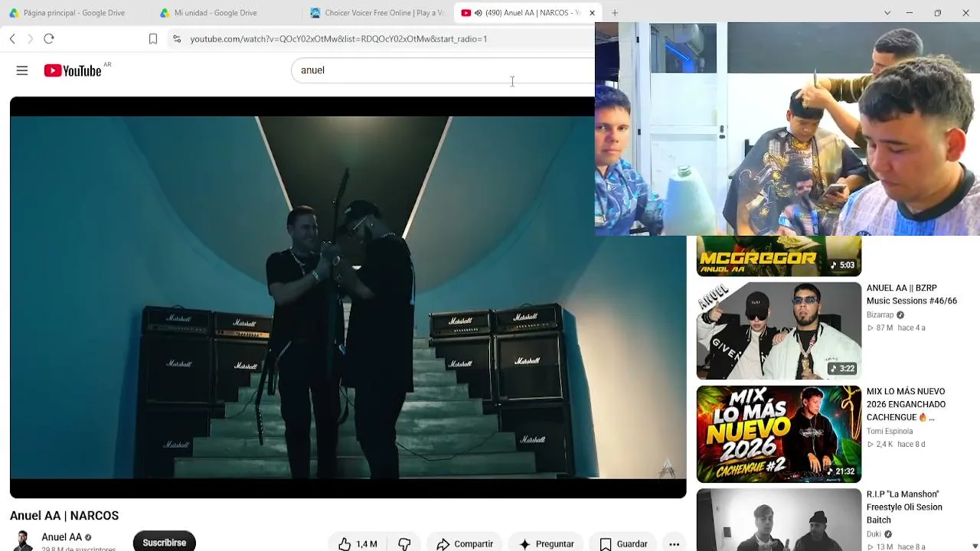Go back to the previous page
This screenshot has width=980, height=551.
(x=12, y=39)
